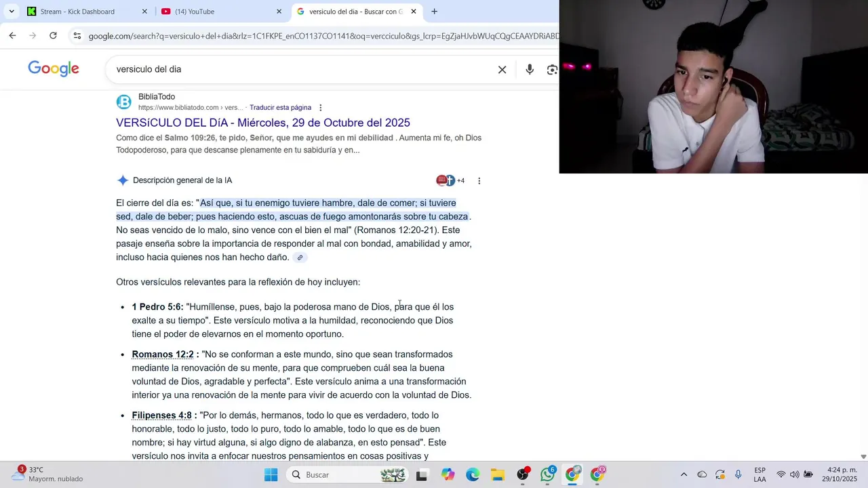Click the webcam overlay thumbnail

[x=713, y=87]
